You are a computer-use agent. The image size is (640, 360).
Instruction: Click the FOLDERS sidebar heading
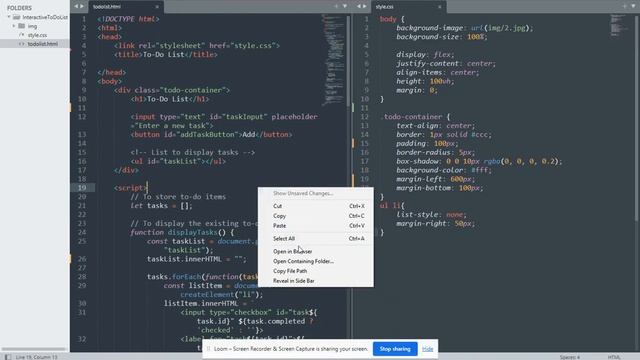[x=19, y=8]
